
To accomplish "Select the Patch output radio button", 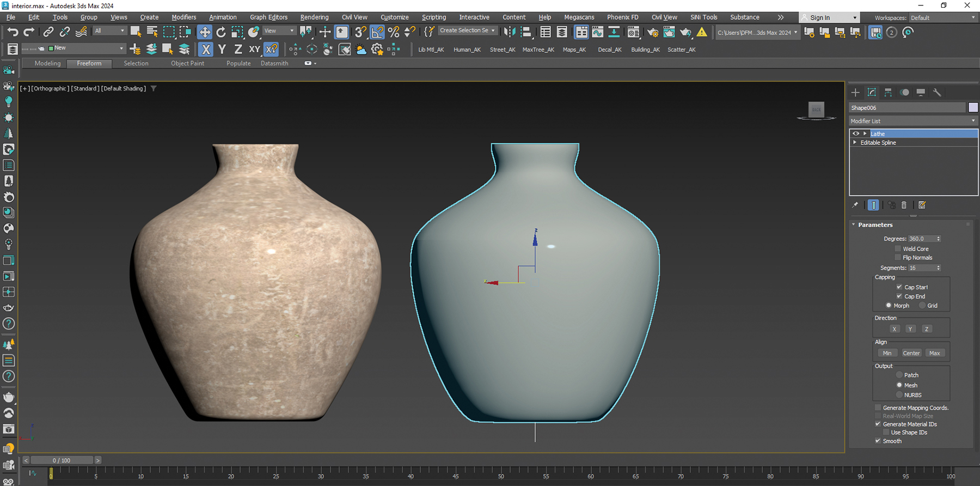I will (899, 375).
